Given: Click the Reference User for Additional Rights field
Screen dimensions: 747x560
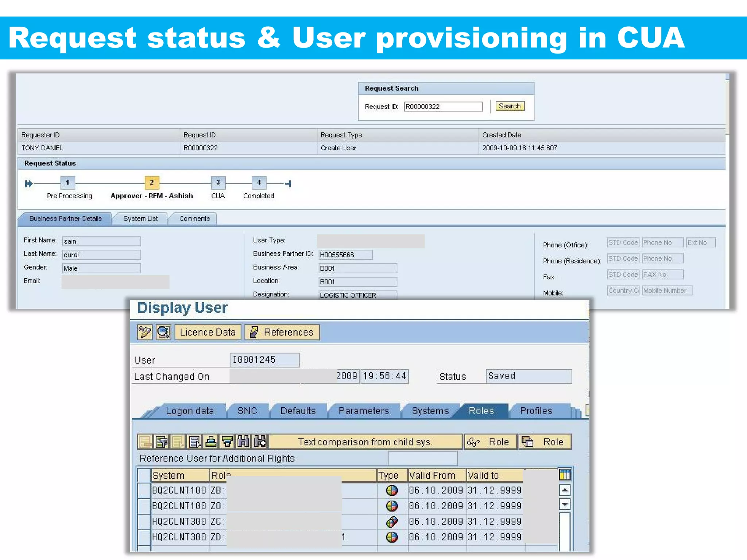Looking at the screenshot, I should (422, 458).
